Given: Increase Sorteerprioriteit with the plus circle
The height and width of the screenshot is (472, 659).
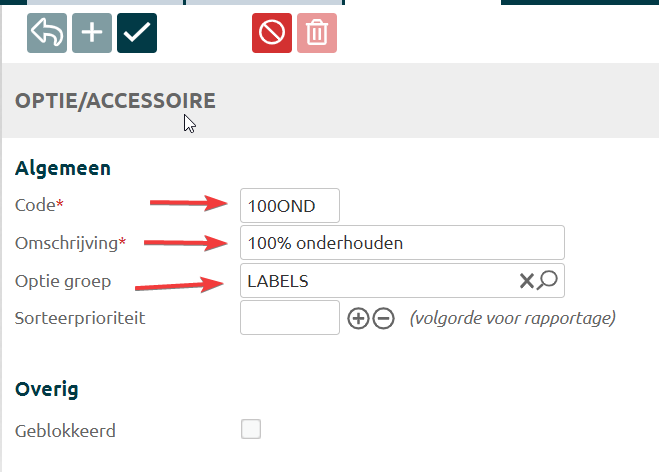Looking at the screenshot, I should click(x=358, y=319).
